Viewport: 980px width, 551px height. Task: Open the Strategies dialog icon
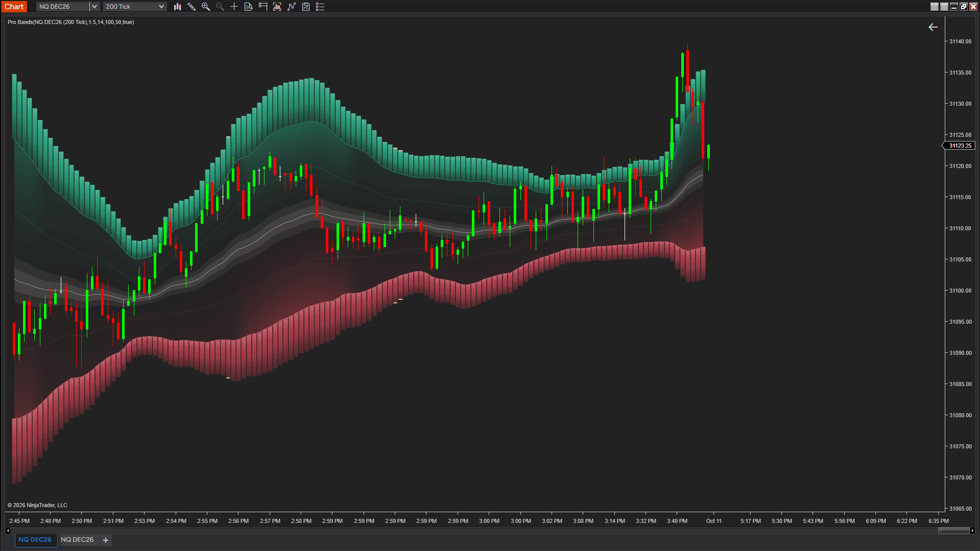pos(306,7)
